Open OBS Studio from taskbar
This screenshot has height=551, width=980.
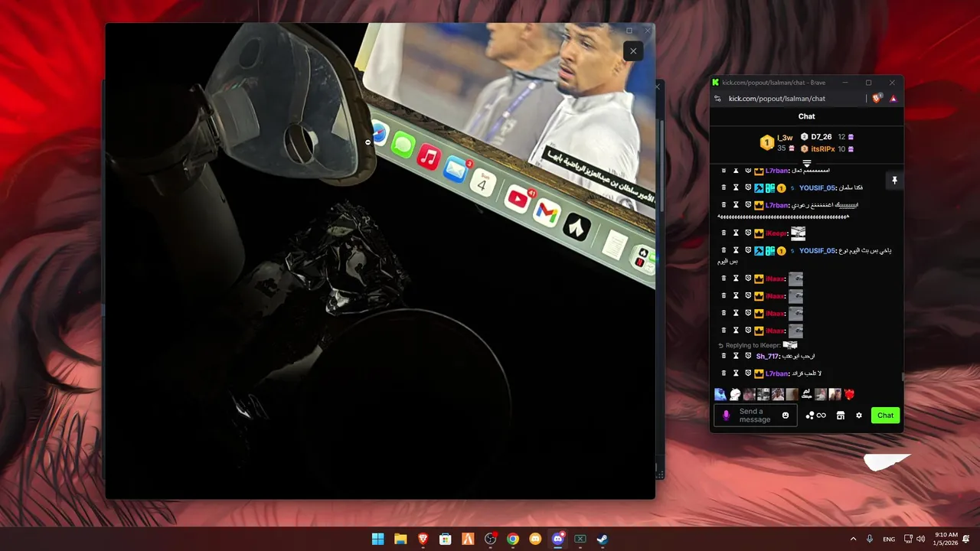(491, 539)
